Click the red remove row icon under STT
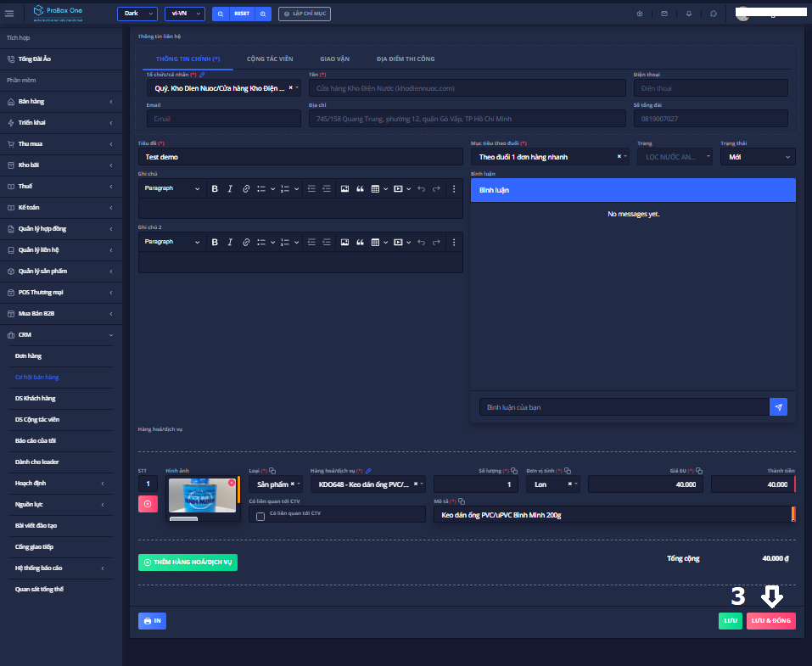 pyautogui.click(x=147, y=504)
